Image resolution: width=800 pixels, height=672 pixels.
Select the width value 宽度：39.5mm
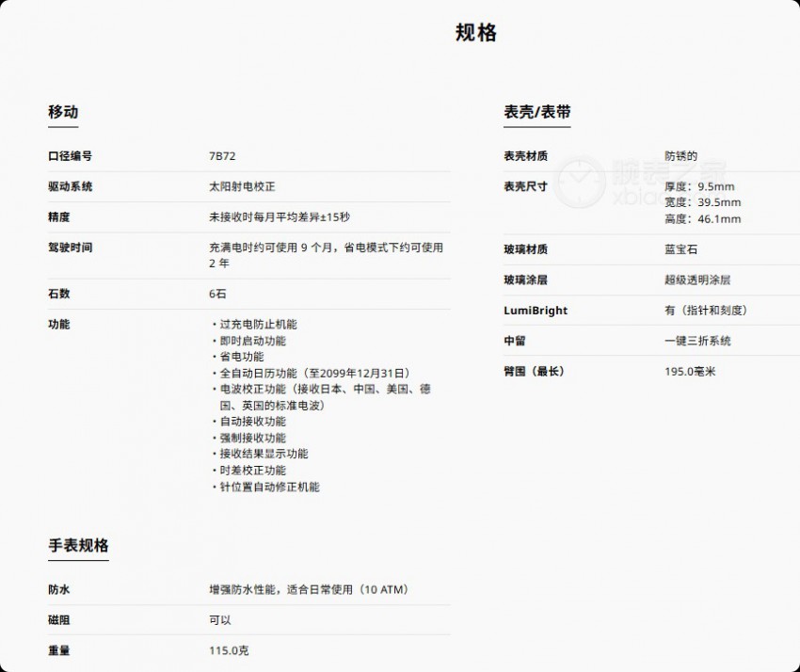pyautogui.click(x=702, y=202)
